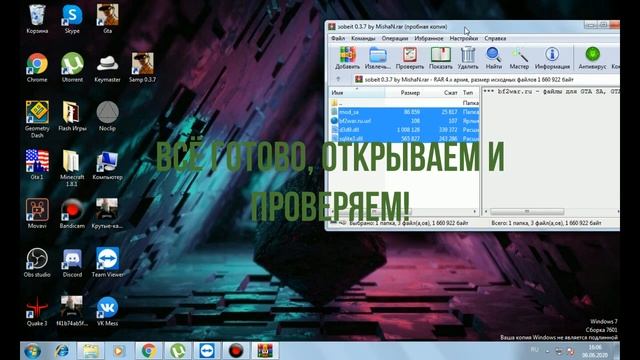Screen dimensions: 640x360
Task: Open the Мастер (Wizard) tool
Action: point(519,58)
